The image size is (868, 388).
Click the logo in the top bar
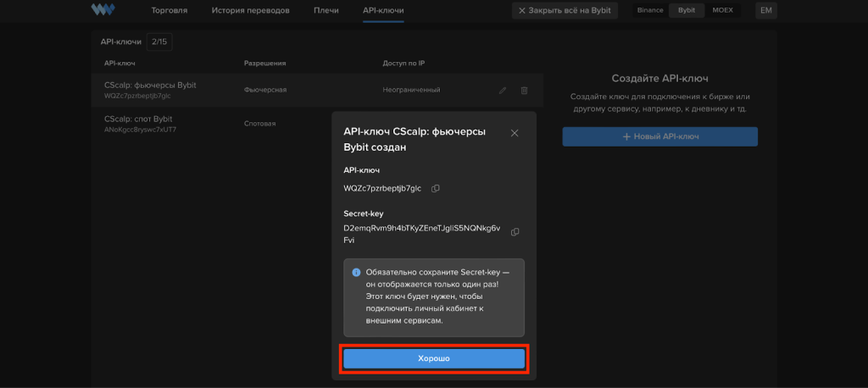(103, 11)
